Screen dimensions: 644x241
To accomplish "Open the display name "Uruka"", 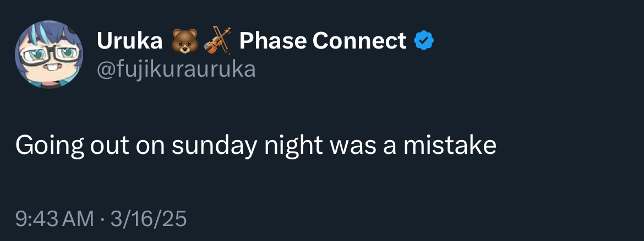I will (129, 40).
